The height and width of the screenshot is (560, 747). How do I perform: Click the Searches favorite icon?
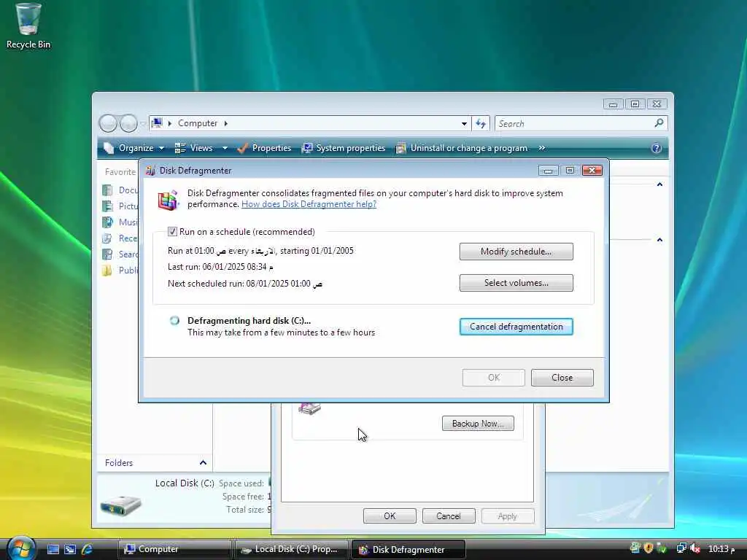tap(108, 254)
